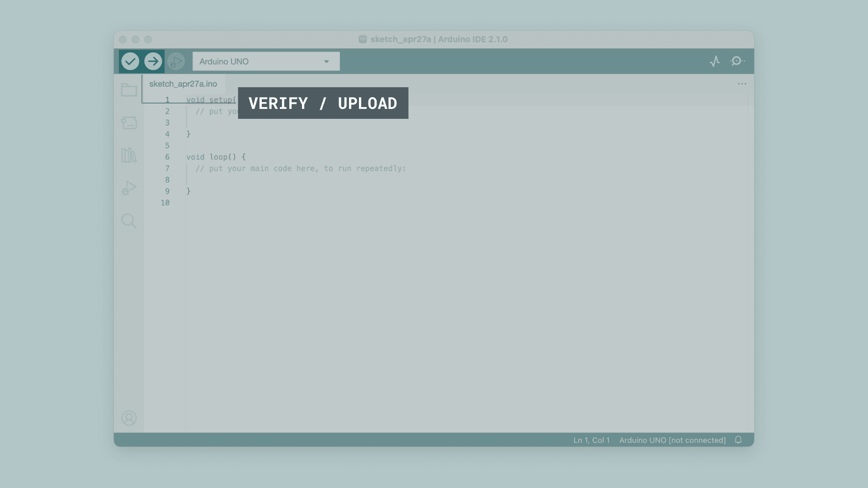
Task: Toggle notifications bell in status bar
Action: (x=738, y=440)
